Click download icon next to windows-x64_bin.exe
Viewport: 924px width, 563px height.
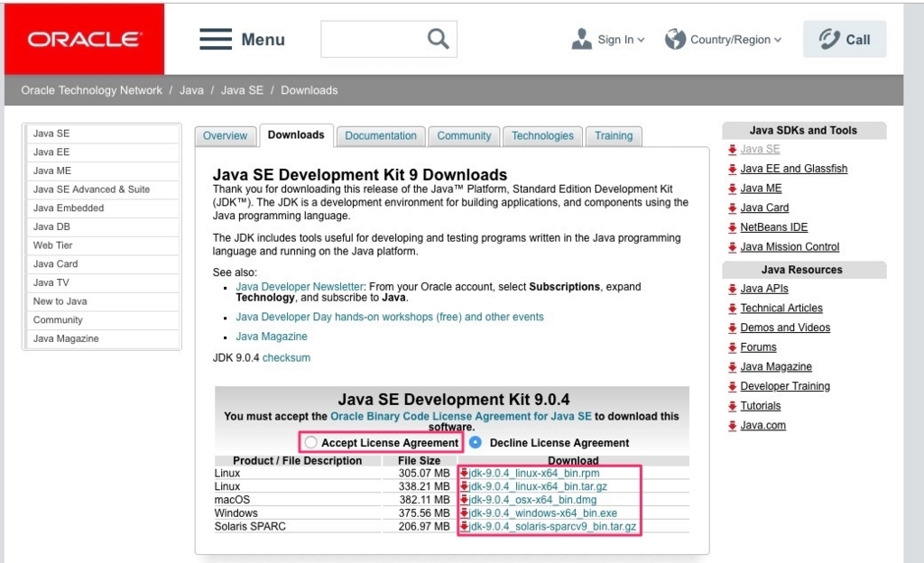[x=465, y=513]
